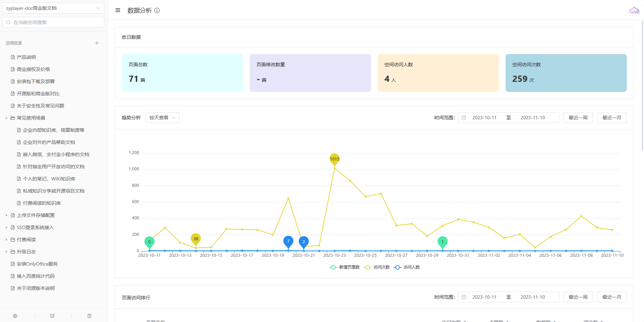Open the 按天查看 view dropdown
The height and width of the screenshot is (322, 644).
162,118
